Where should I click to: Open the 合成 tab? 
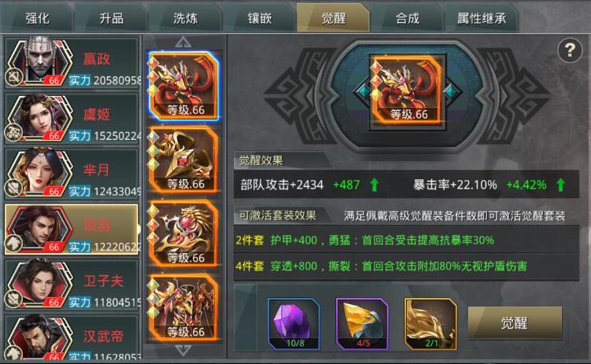408,18
